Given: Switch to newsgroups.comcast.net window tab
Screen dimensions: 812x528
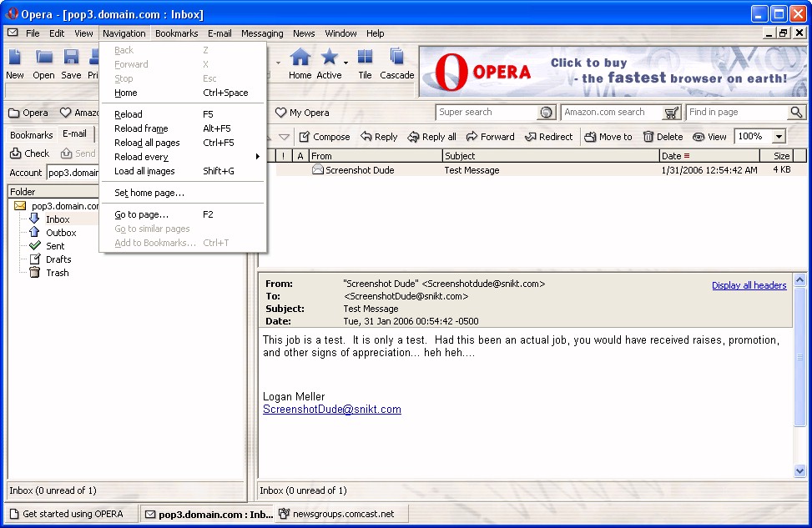Looking at the screenshot, I should pos(342,514).
